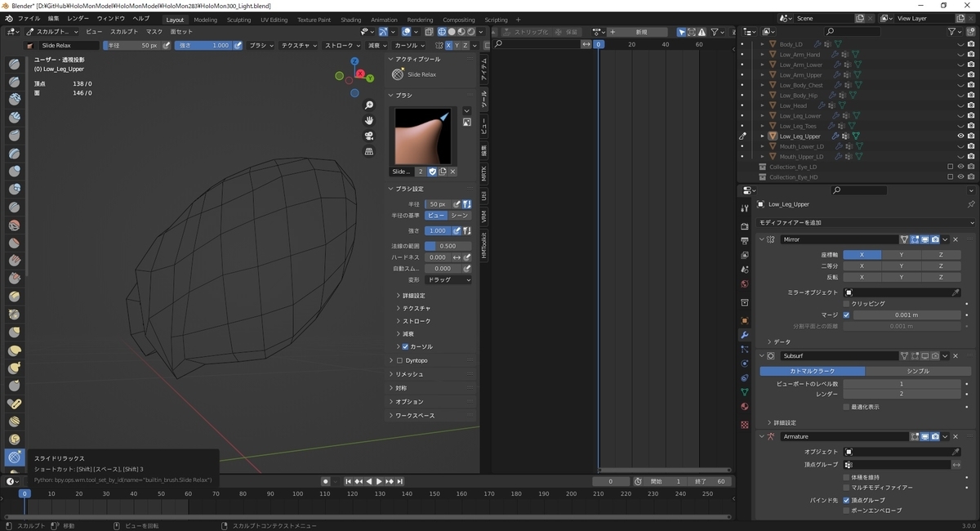The width and height of the screenshot is (980, 531).
Task: Toggle Y symmetry button in header
Action: [456, 46]
